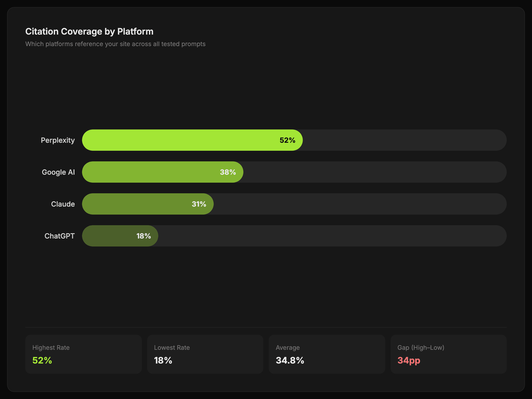Select the ChatGPT platform label

[59, 236]
